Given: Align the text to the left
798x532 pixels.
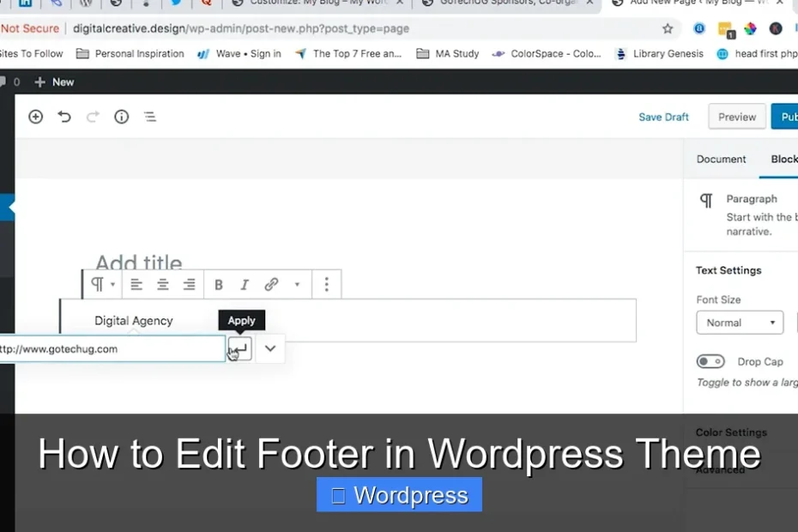Looking at the screenshot, I should 136,284.
